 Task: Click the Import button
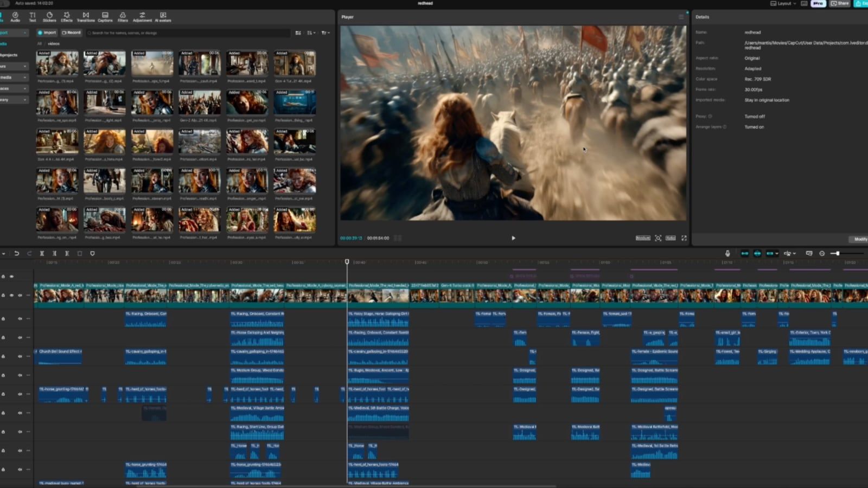(47, 33)
